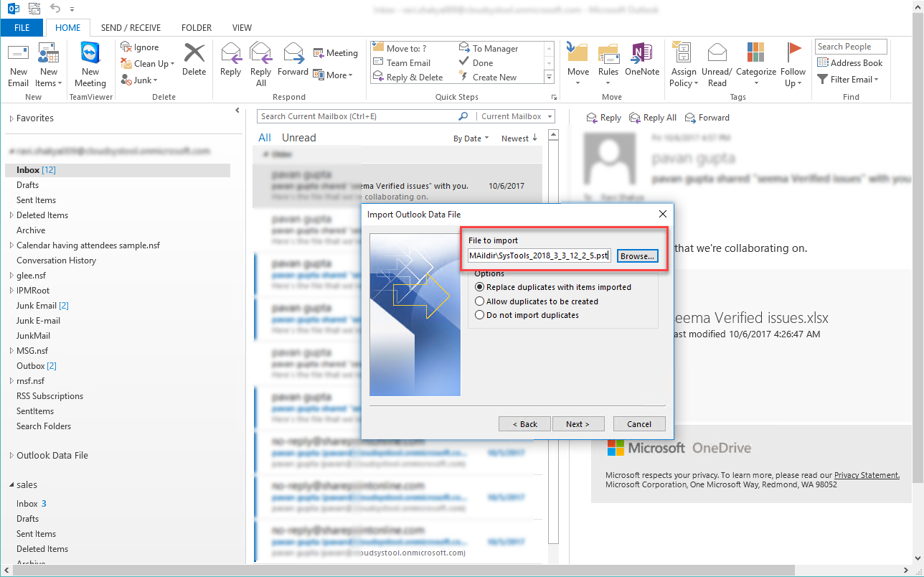Open the Privacy Statement link
The width and height of the screenshot is (924, 577).
pos(867,475)
